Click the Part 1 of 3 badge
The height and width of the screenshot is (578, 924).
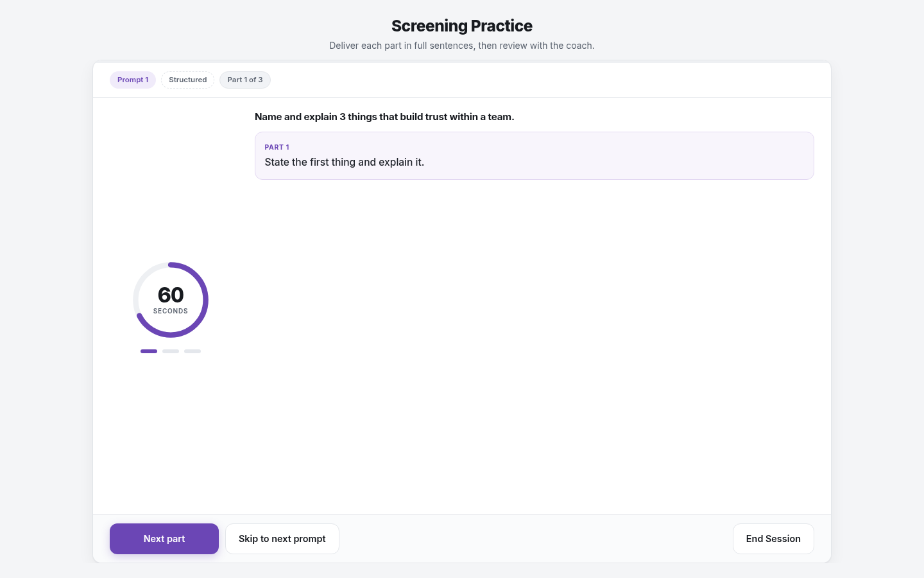pyautogui.click(x=245, y=80)
